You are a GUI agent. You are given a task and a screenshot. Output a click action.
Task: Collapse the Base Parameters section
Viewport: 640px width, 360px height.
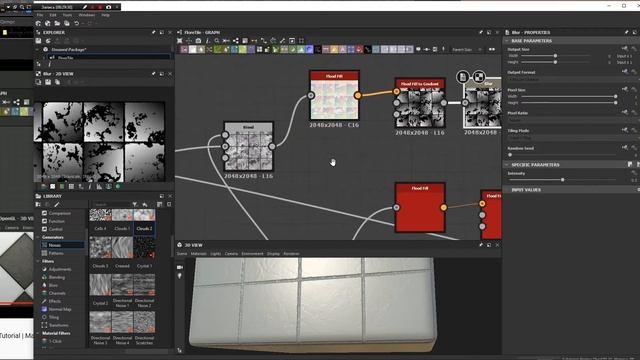507,41
